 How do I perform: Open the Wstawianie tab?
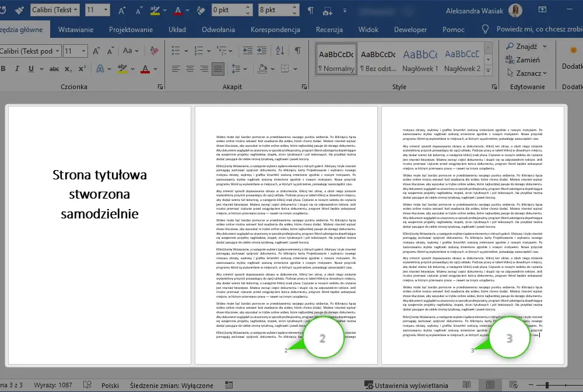pos(76,30)
